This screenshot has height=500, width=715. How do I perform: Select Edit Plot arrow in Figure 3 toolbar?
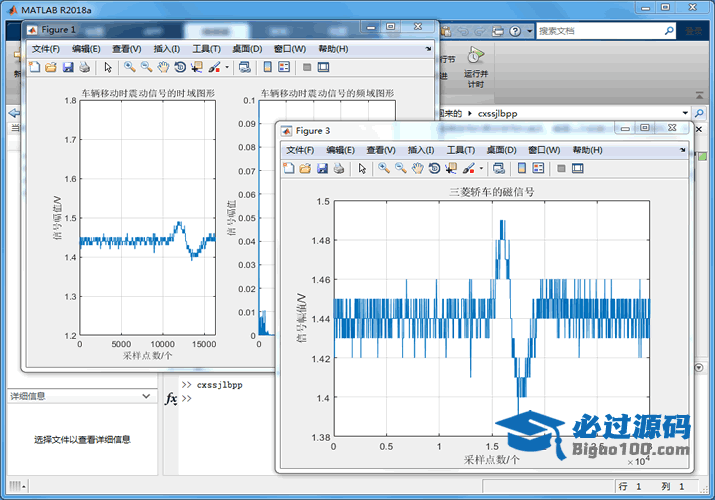(363, 169)
